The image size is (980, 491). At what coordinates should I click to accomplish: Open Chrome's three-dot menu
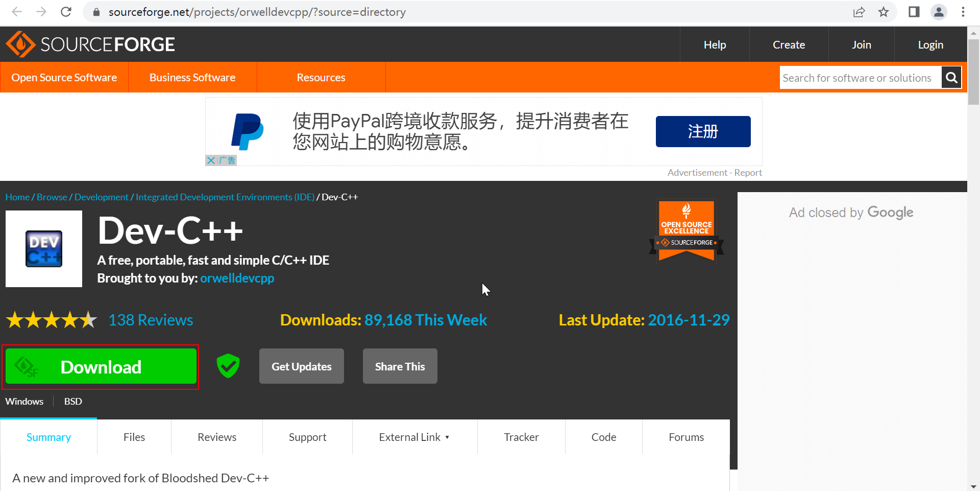[x=963, y=12]
